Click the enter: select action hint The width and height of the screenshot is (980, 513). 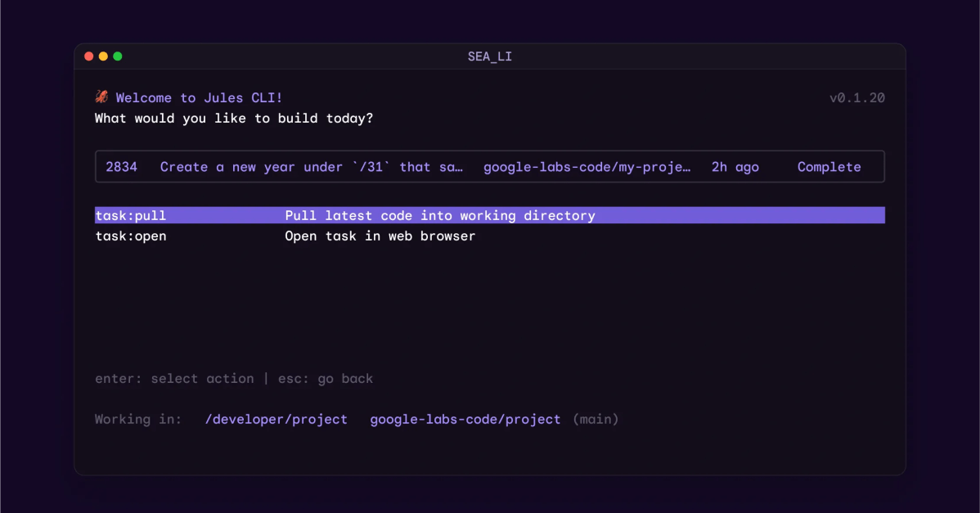tap(173, 378)
